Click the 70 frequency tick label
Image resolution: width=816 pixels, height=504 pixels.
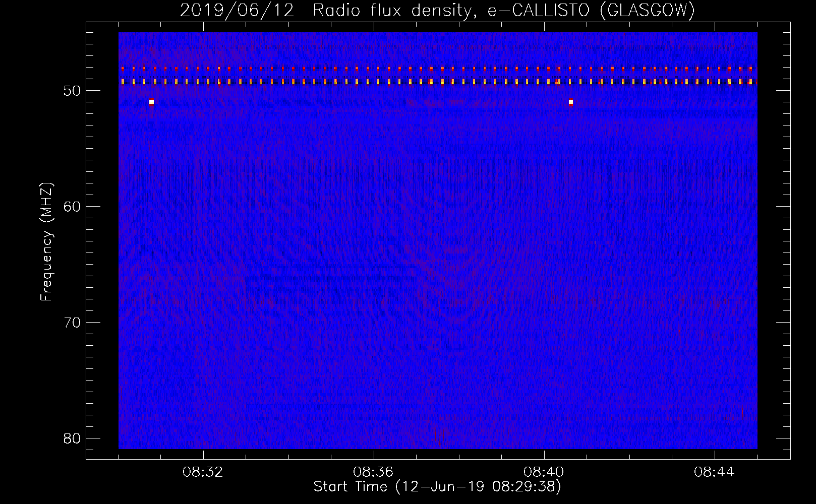tap(73, 323)
